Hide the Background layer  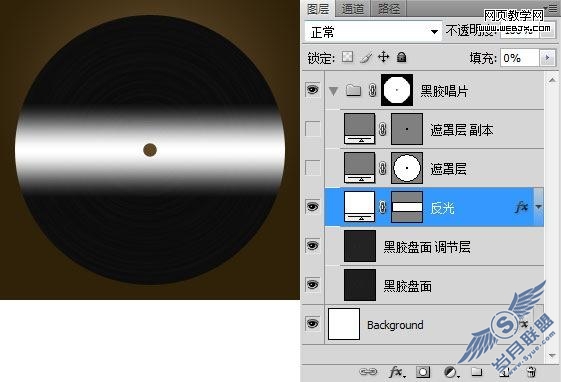click(x=312, y=324)
